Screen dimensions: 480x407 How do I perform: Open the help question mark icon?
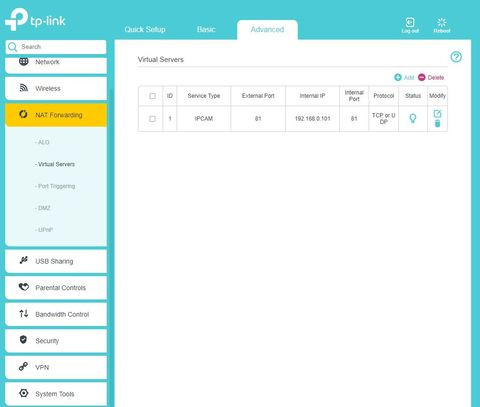(456, 57)
